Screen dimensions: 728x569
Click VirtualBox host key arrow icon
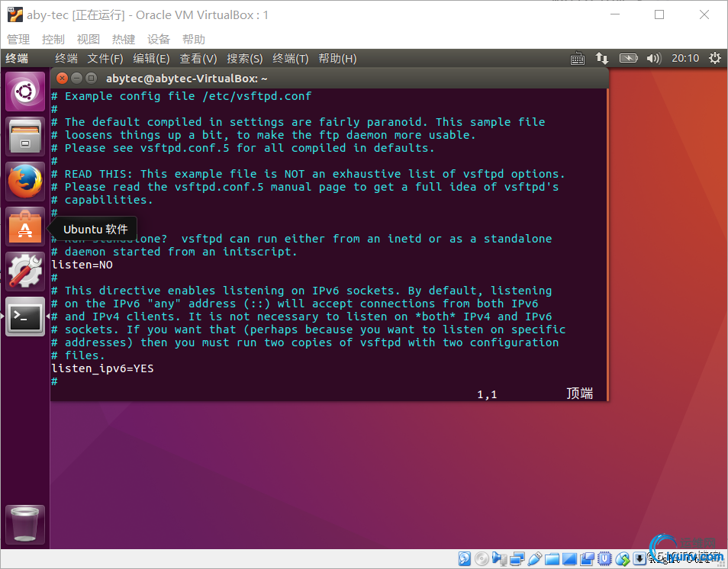[x=639, y=559]
